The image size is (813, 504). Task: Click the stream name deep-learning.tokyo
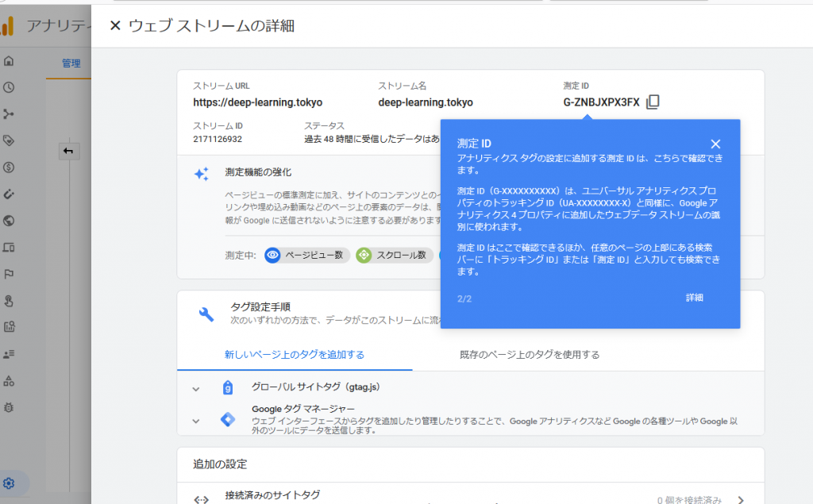click(426, 102)
